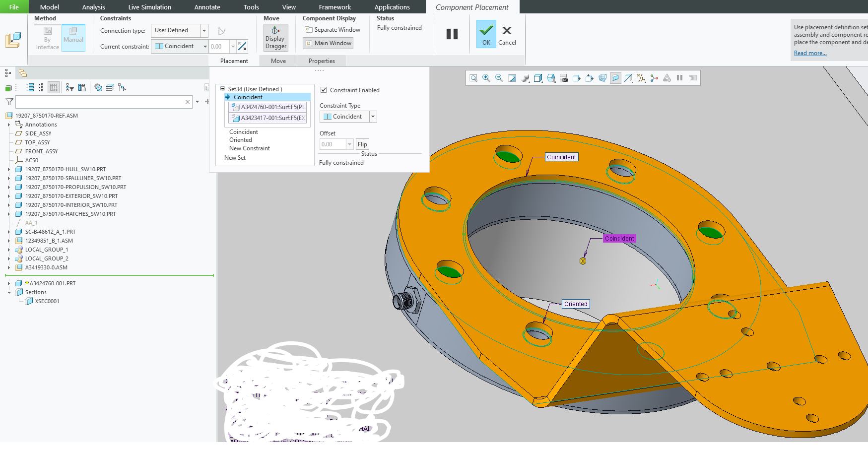Screen dimensions: 868x449
Task: Open the Constraint Type dropdown
Action: click(373, 117)
